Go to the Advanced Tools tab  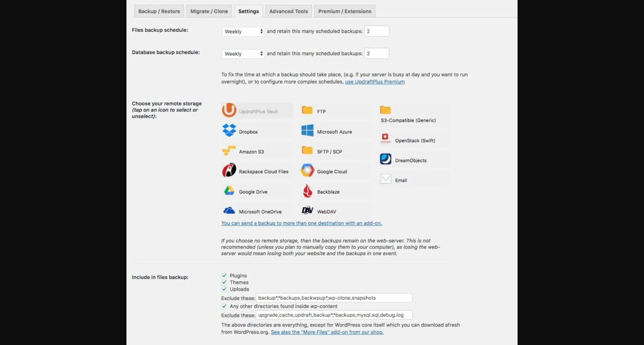coord(289,11)
